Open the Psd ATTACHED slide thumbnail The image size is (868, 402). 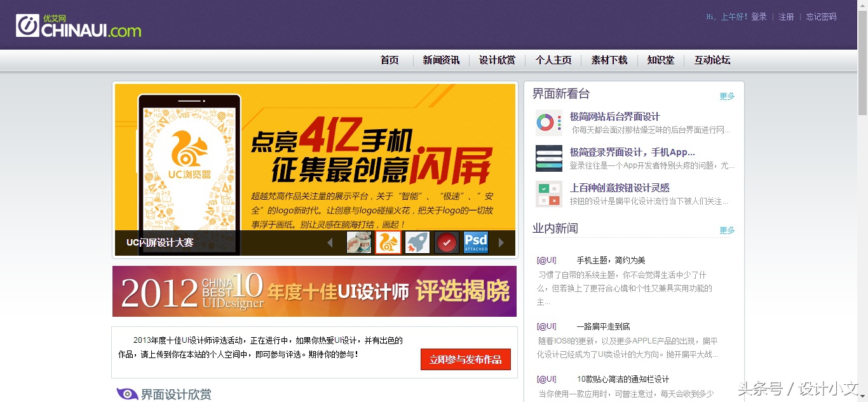click(475, 242)
